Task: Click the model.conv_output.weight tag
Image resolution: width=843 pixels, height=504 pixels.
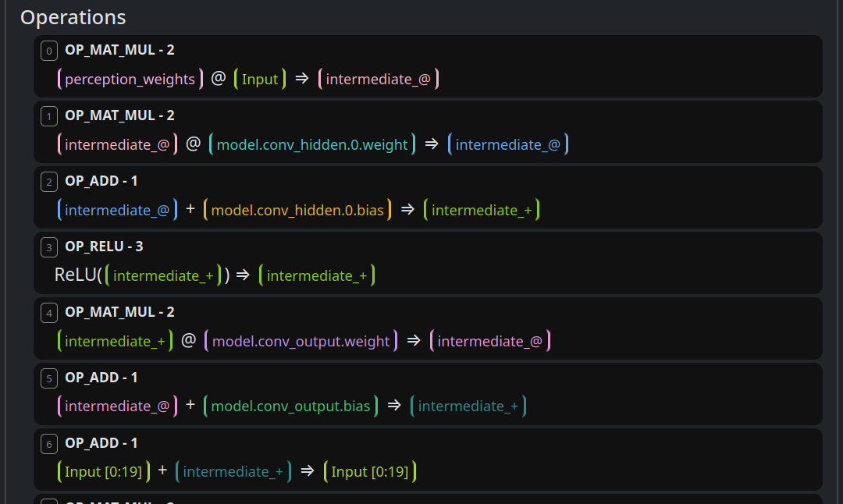Action: pyautogui.click(x=301, y=341)
